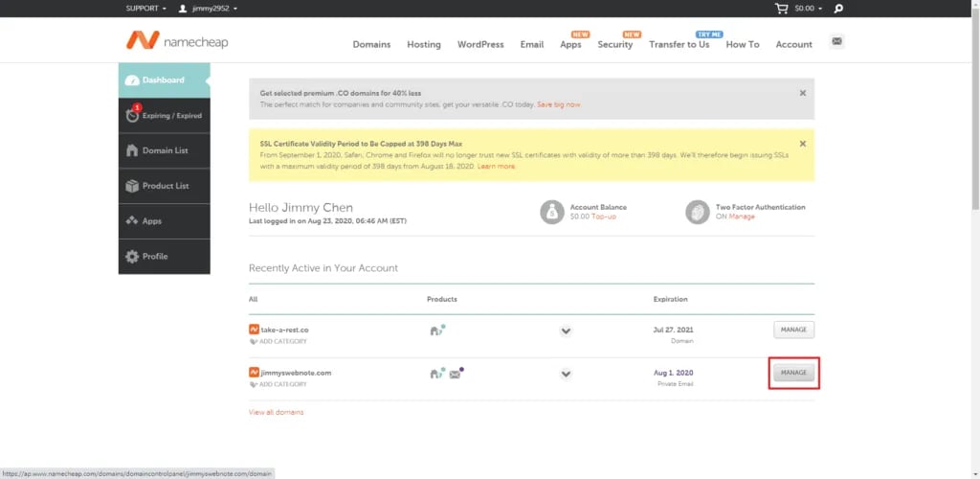Click the Learn more link
The height and width of the screenshot is (479, 980).
pyautogui.click(x=497, y=167)
